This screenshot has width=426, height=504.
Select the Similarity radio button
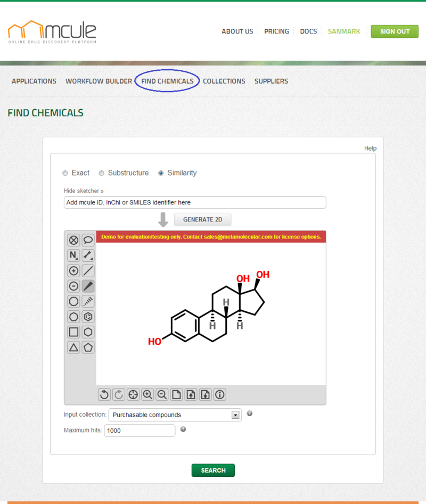(161, 173)
